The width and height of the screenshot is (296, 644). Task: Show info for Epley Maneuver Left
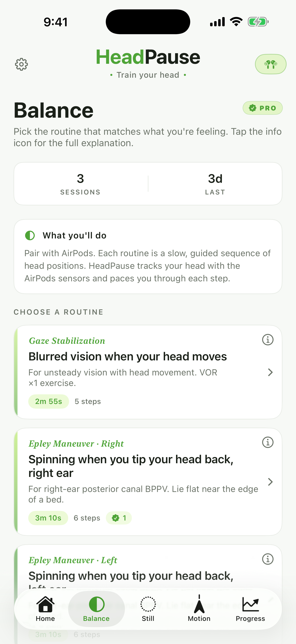coord(268,559)
